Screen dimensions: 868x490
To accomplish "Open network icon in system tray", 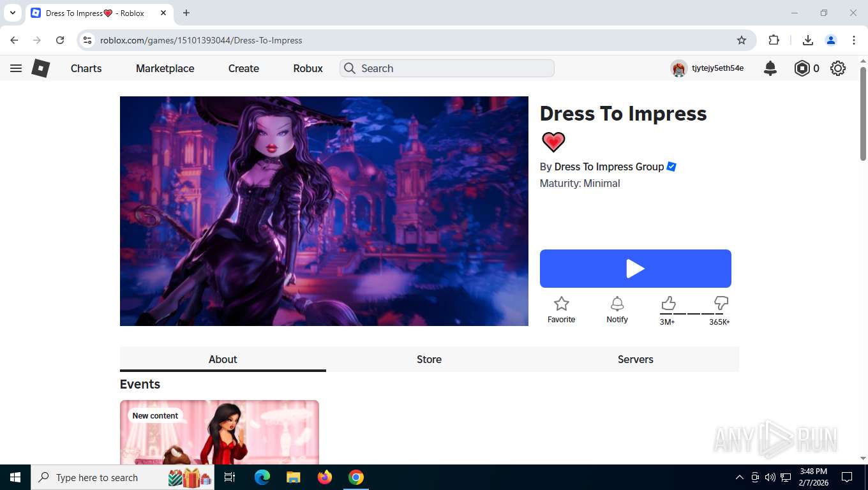I will [786, 477].
